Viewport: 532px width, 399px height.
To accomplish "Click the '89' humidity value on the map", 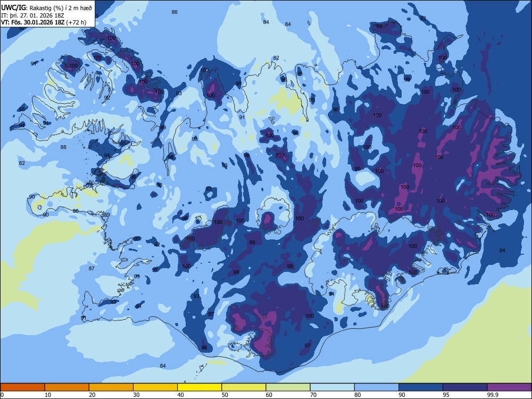I will pos(107,215).
